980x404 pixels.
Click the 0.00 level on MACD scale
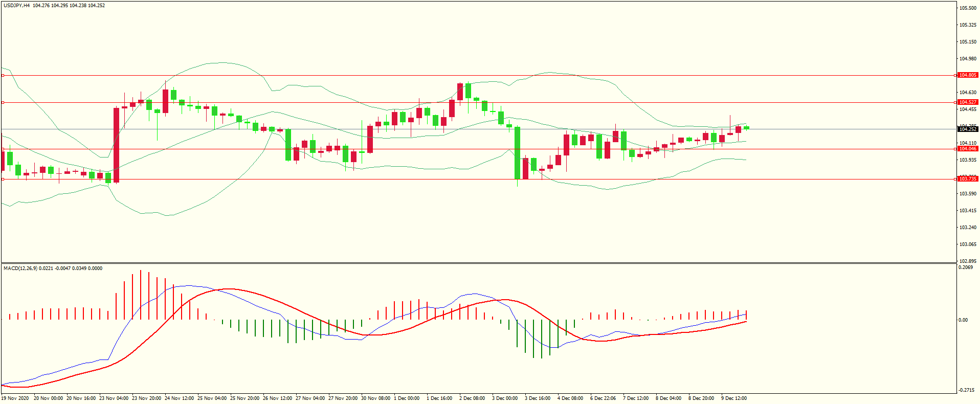(x=963, y=320)
